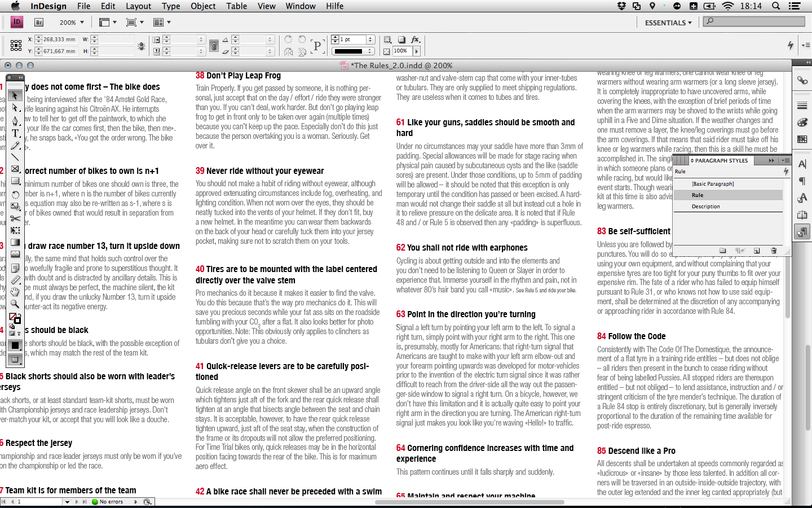Screen dimensions: 812x508
Task: Open the fx effects button
Action: pos(416,40)
